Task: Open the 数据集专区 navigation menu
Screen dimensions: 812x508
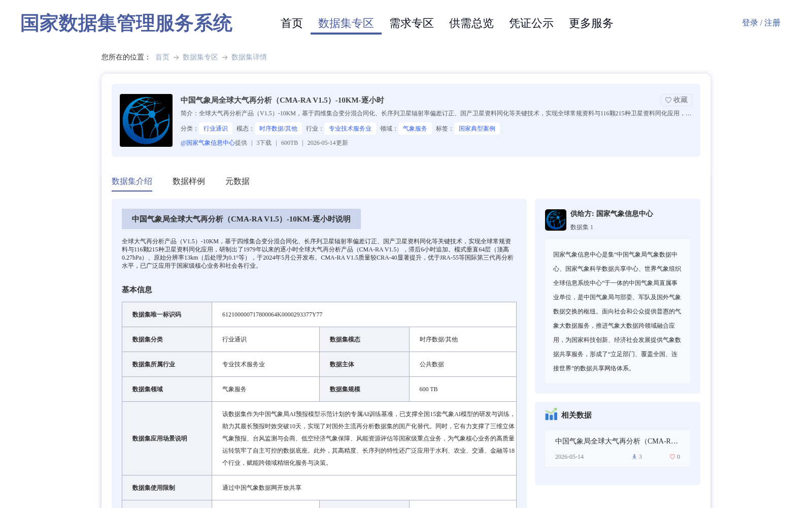Action: click(x=346, y=23)
